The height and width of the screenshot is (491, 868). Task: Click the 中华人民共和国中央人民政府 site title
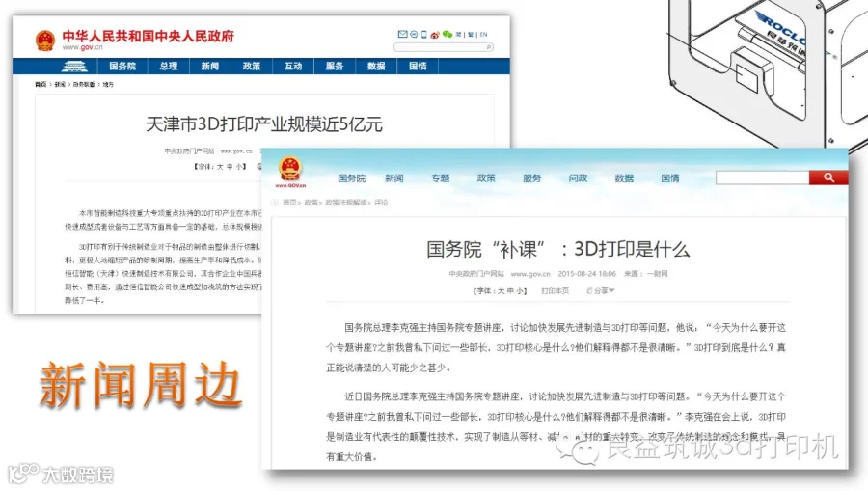click(148, 36)
